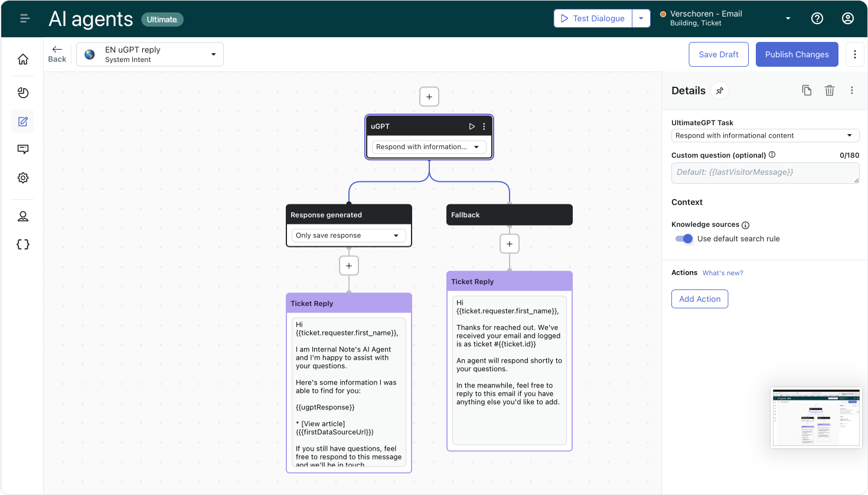Show the Custom question info icon
The image size is (868, 495).
point(772,155)
